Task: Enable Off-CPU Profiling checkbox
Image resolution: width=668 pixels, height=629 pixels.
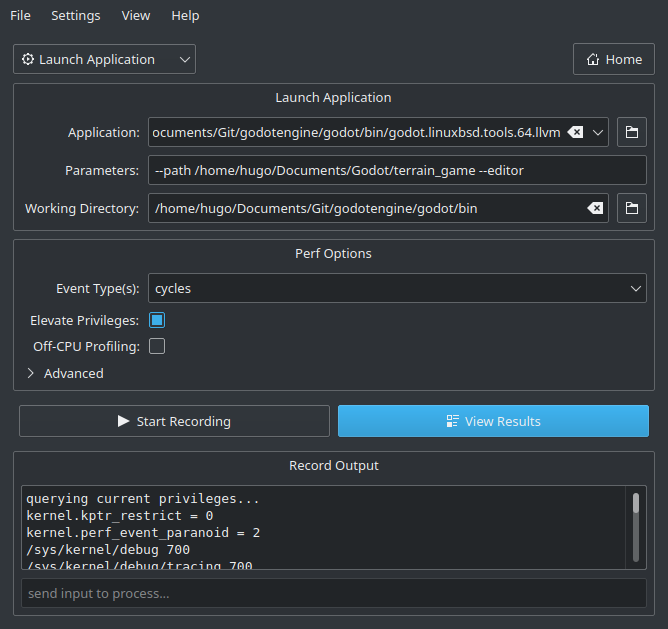Action: pos(156,346)
